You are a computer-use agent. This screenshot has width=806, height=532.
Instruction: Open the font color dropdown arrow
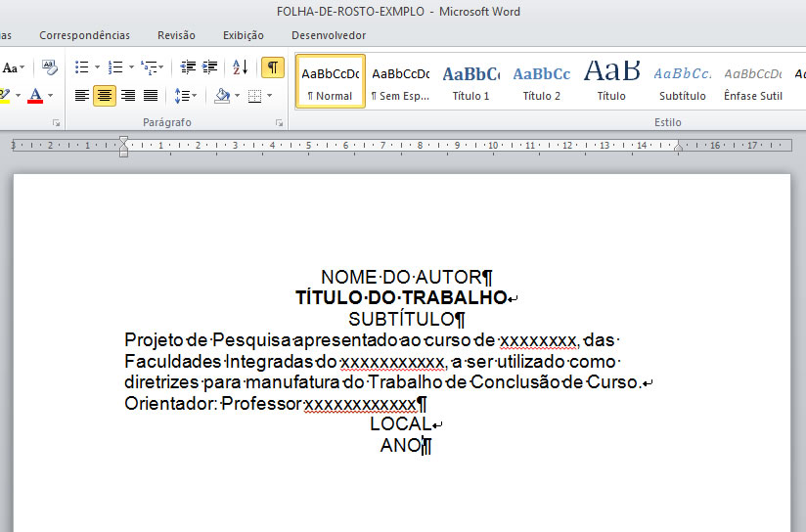pos(51,96)
